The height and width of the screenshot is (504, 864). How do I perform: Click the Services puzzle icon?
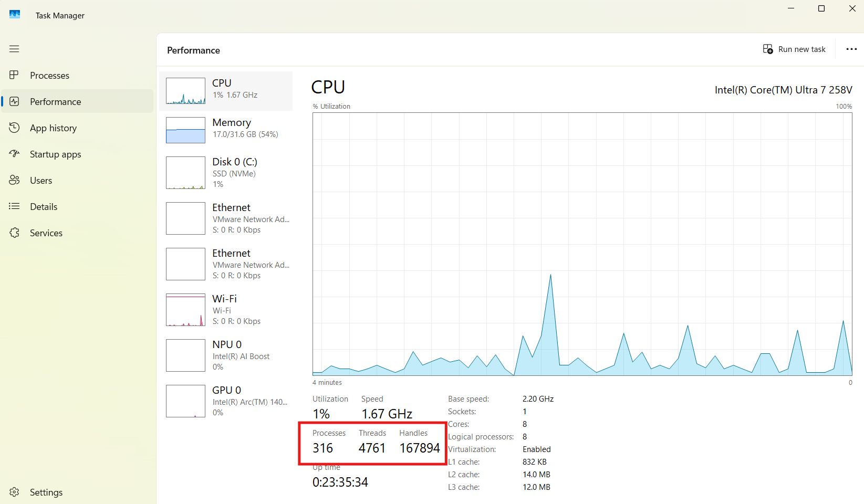14,233
